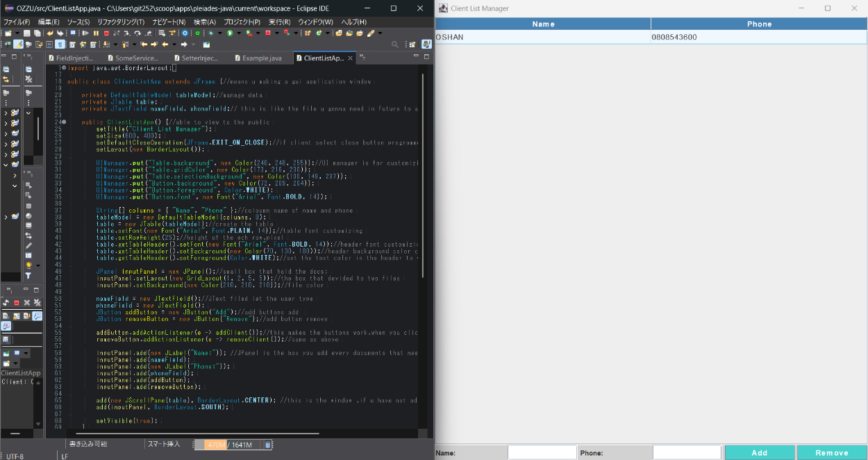Open the リファクタリング(T) menu
The image size is (868, 460).
(x=120, y=22)
